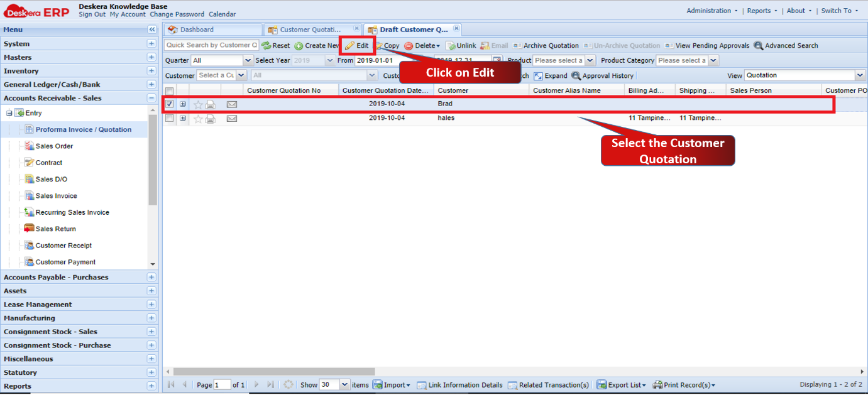Open the Show items-per-page dropdown
This screenshot has width=868, height=395.
[x=344, y=385]
